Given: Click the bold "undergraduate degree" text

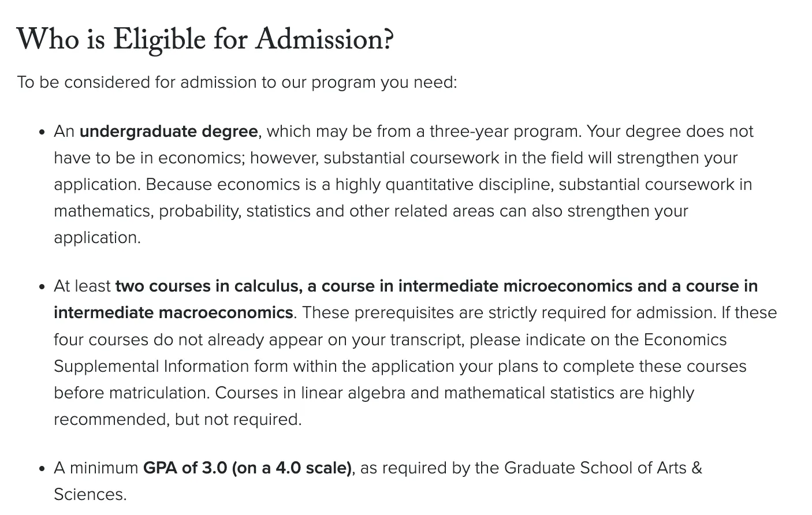Looking at the screenshot, I should (169, 131).
